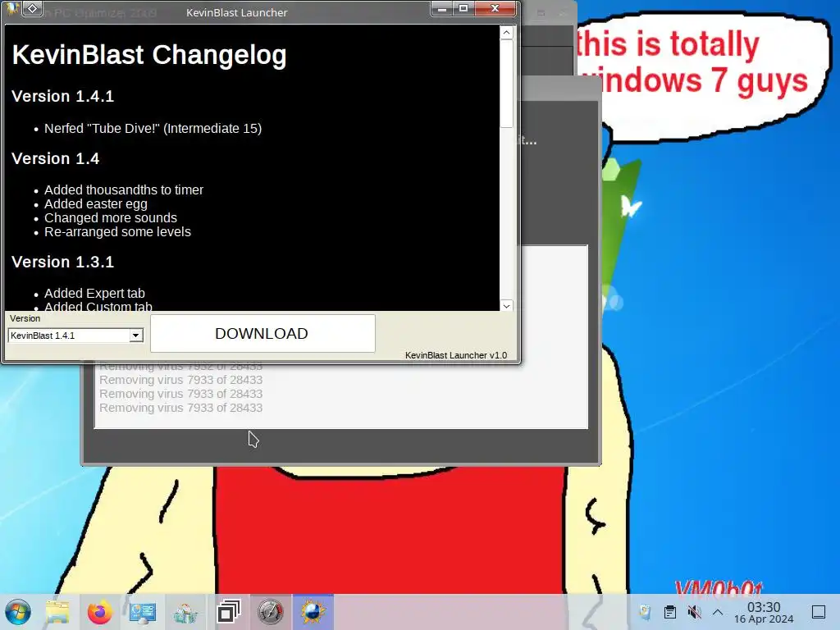Click the show desktop button in the tray
This screenshot has height=630, width=840.
(819, 612)
